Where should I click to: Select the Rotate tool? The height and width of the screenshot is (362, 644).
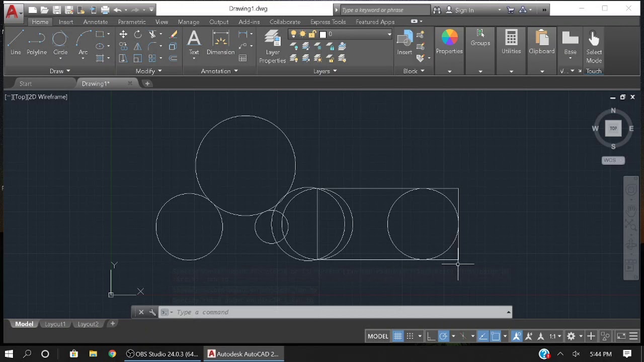tap(137, 34)
